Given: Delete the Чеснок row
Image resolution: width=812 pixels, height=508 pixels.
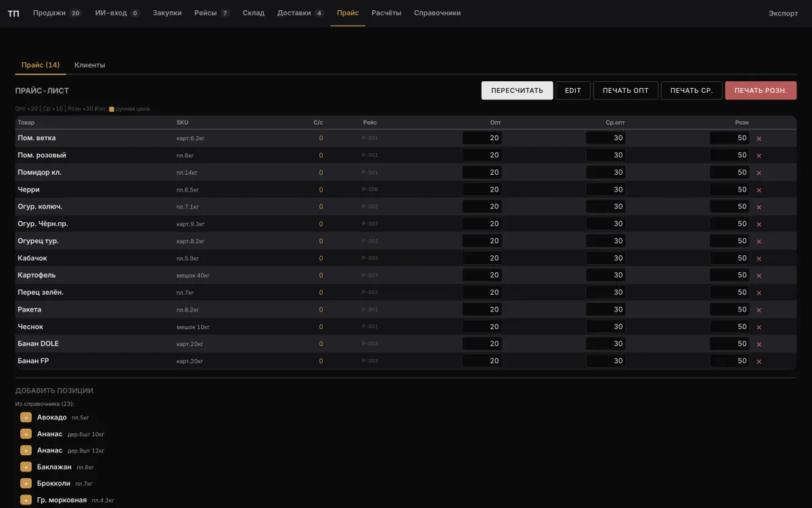Looking at the screenshot, I should click(759, 327).
